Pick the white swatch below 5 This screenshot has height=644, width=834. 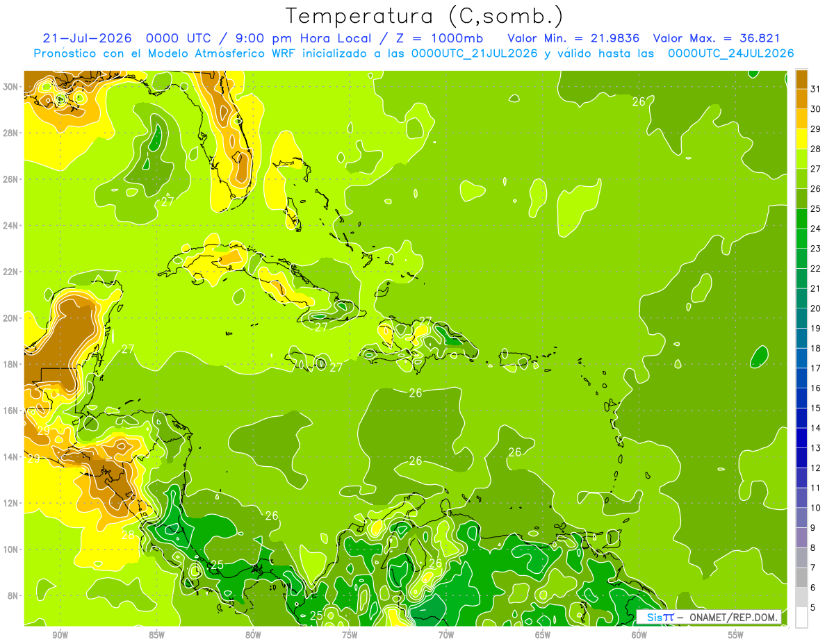coord(801,618)
